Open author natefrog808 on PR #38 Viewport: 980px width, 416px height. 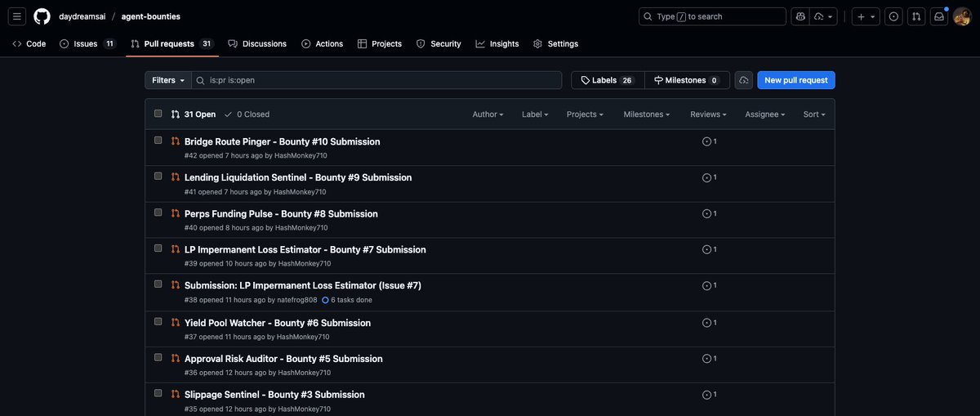[297, 300]
